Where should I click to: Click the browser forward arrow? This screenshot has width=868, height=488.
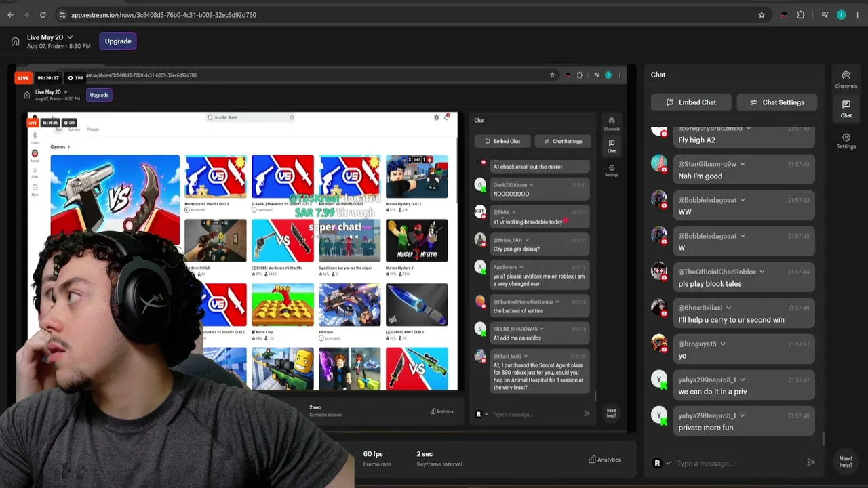(26, 15)
